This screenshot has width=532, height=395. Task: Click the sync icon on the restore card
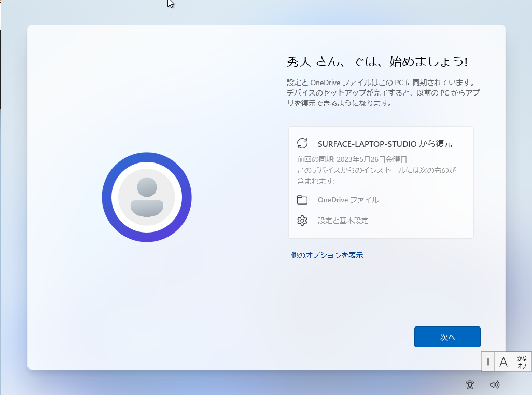point(302,143)
